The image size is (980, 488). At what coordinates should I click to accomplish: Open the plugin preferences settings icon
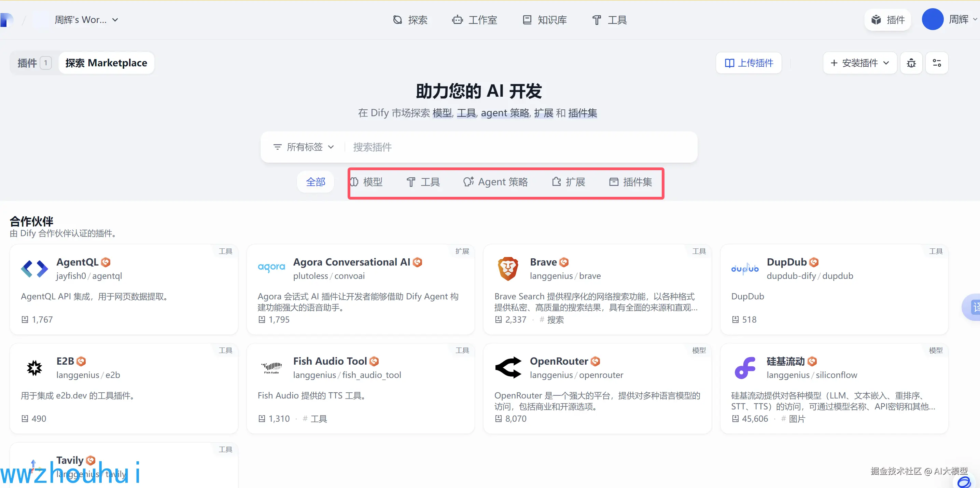(x=937, y=63)
